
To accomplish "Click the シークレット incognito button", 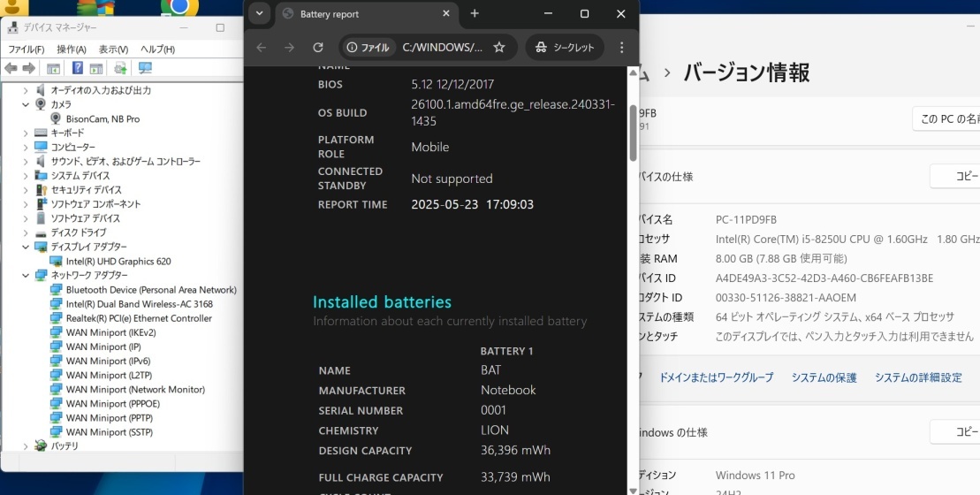I will (x=565, y=48).
